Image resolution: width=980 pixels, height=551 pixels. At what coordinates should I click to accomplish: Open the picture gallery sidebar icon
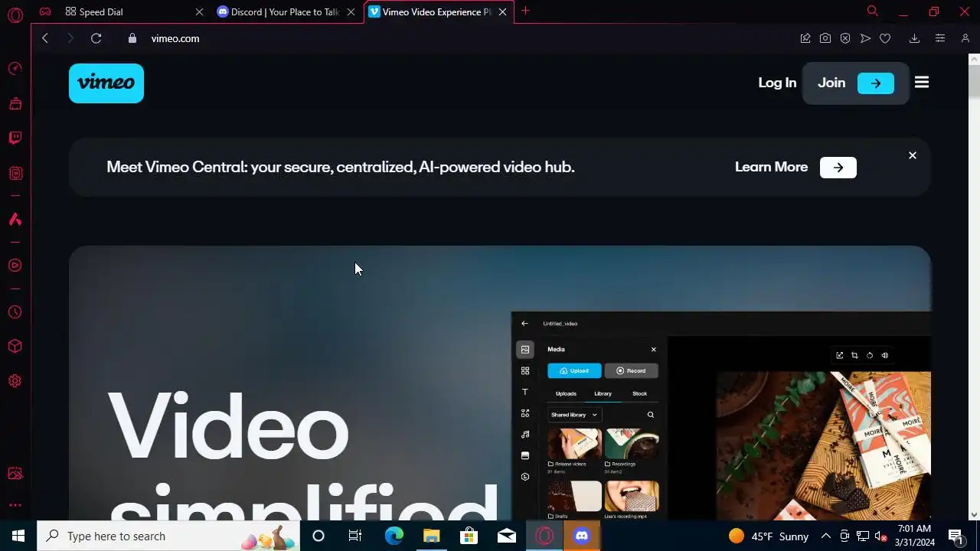click(15, 474)
